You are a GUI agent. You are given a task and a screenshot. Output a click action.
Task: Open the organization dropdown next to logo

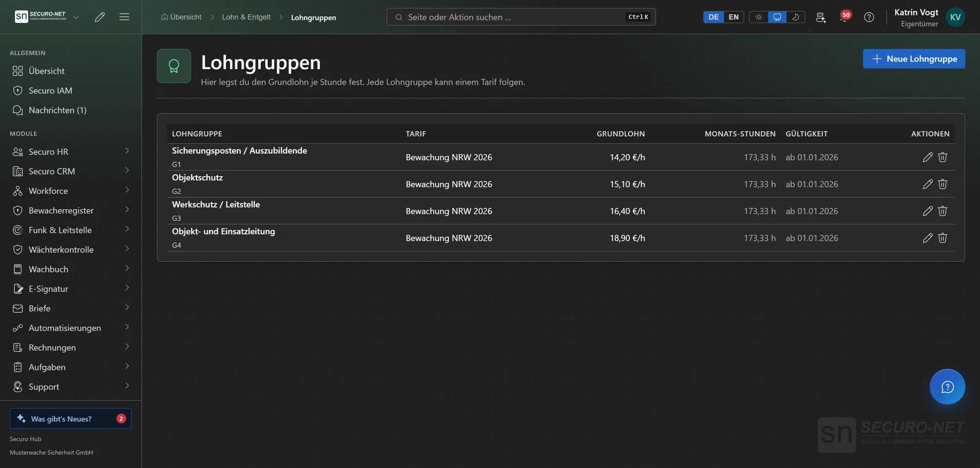76,17
